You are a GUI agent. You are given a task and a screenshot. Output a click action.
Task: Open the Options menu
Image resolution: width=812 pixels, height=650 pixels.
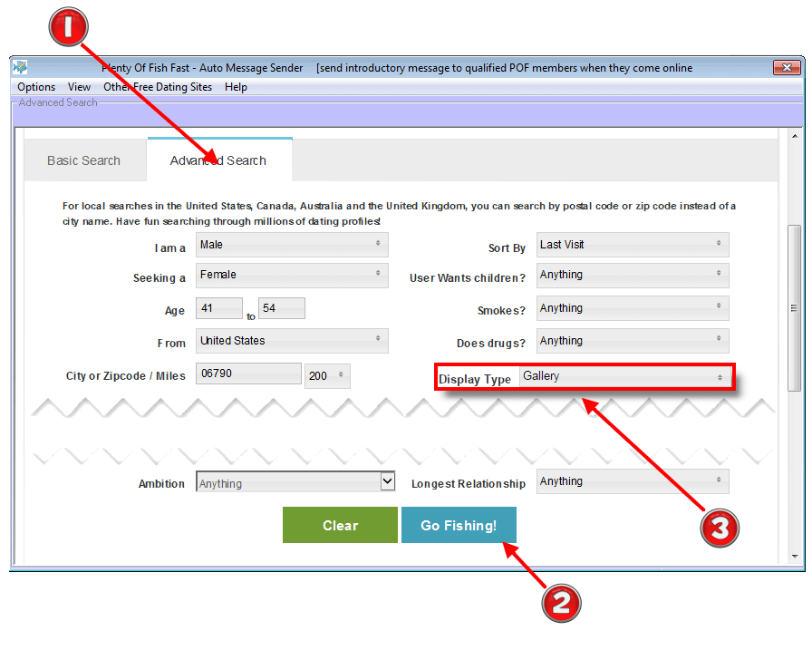pyautogui.click(x=36, y=87)
